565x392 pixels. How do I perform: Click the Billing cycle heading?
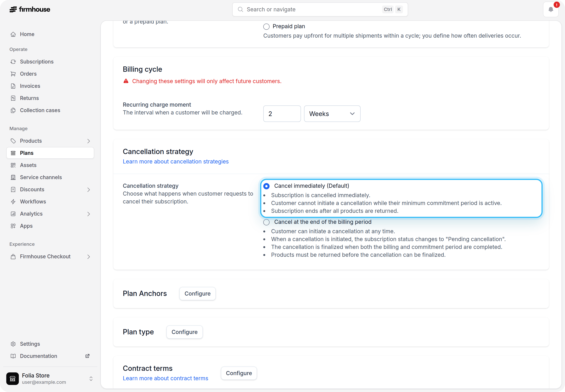pos(142,69)
